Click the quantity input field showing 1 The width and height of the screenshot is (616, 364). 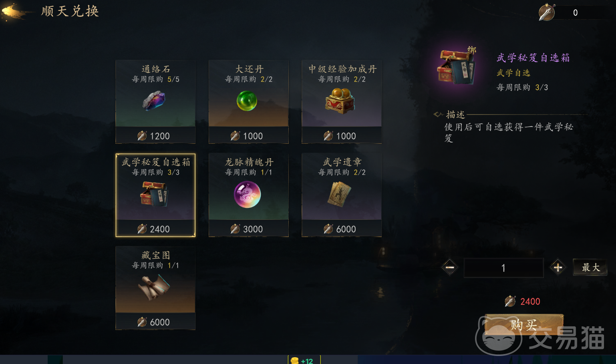pyautogui.click(x=503, y=268)
